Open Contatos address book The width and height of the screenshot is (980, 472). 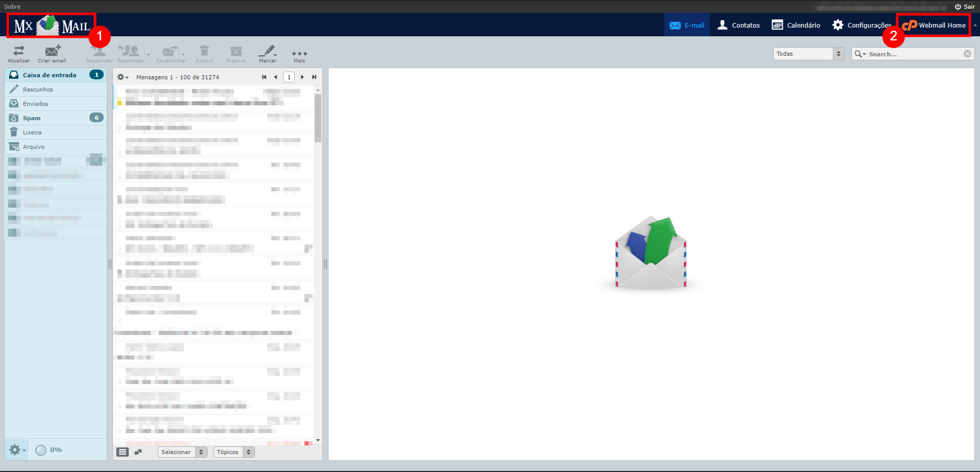pyautogui.click(x=738, y=25)
